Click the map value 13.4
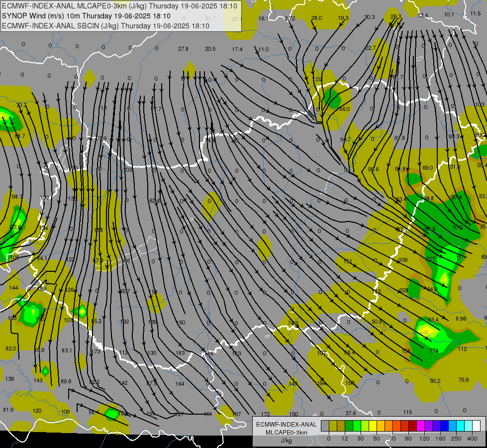Screen dimensions: 487x448 423,15
